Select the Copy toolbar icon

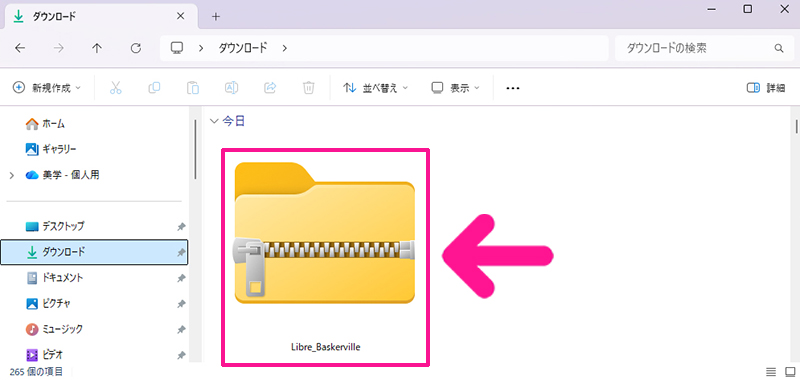click(x=154, y=88)
